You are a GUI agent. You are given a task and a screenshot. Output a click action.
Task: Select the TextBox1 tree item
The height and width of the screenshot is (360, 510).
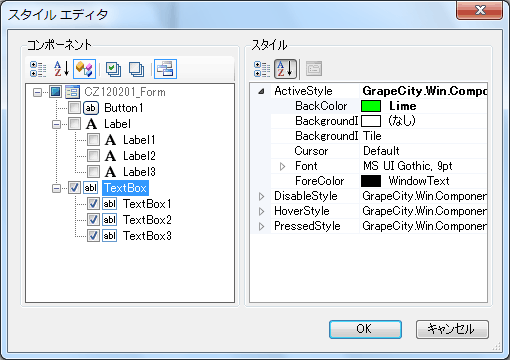pos(147,204)
